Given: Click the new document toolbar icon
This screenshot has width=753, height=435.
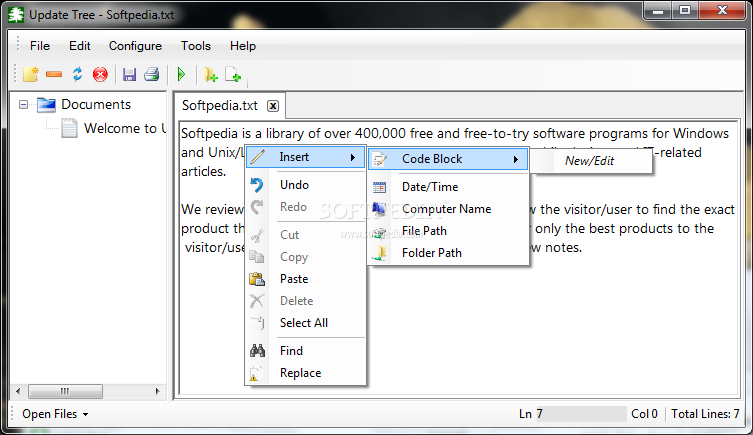Looking at the screenshot, I should (x=31, y=74).
